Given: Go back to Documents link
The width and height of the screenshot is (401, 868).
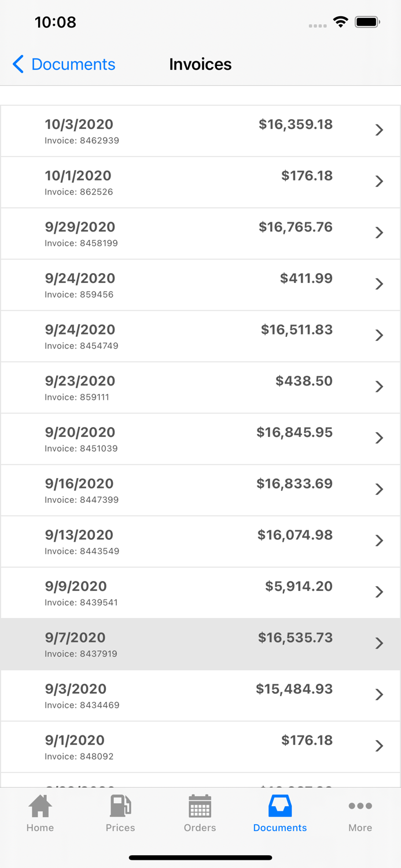Looking at the screenshot, I should [73, 64].
